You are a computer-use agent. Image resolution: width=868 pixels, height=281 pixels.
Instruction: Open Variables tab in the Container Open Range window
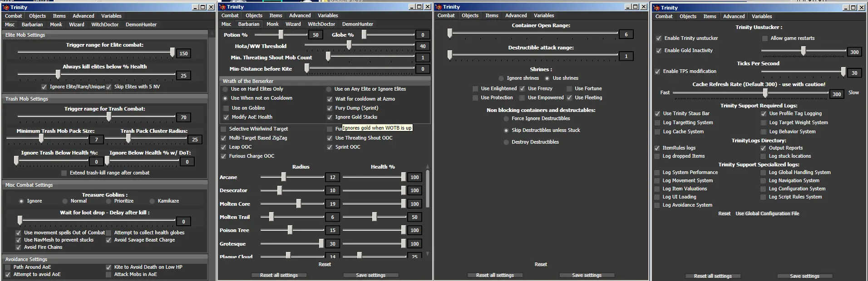543,15
